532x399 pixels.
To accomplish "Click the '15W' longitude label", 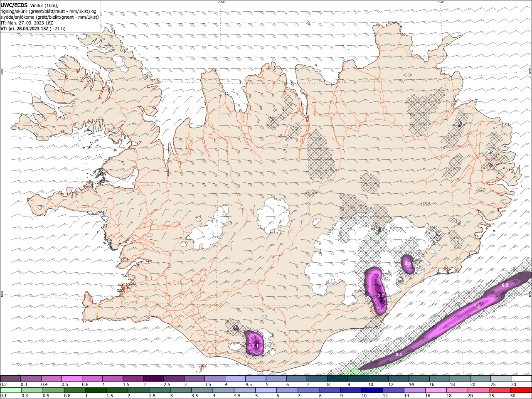I will pyautogui.click(x=440, y=2).
